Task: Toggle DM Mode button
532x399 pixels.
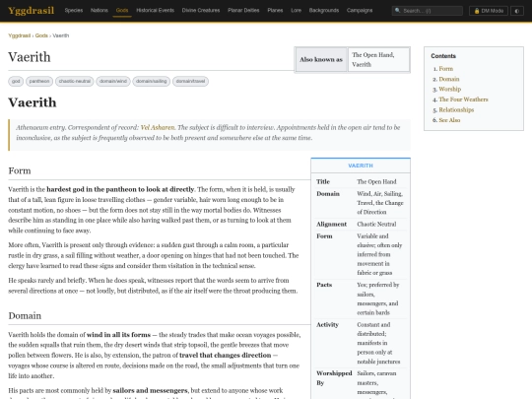Action: (489, 11)
